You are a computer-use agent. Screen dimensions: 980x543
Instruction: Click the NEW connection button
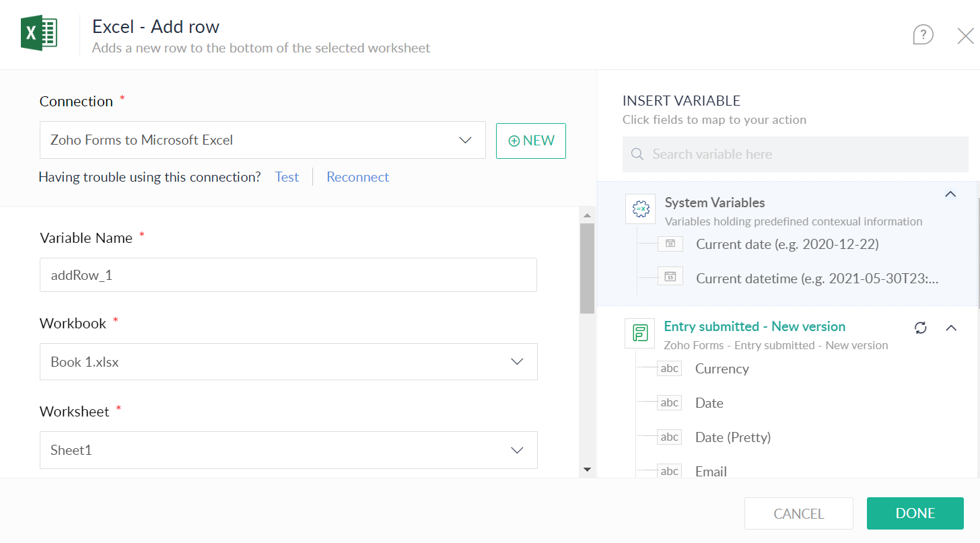tap(531, 141)
